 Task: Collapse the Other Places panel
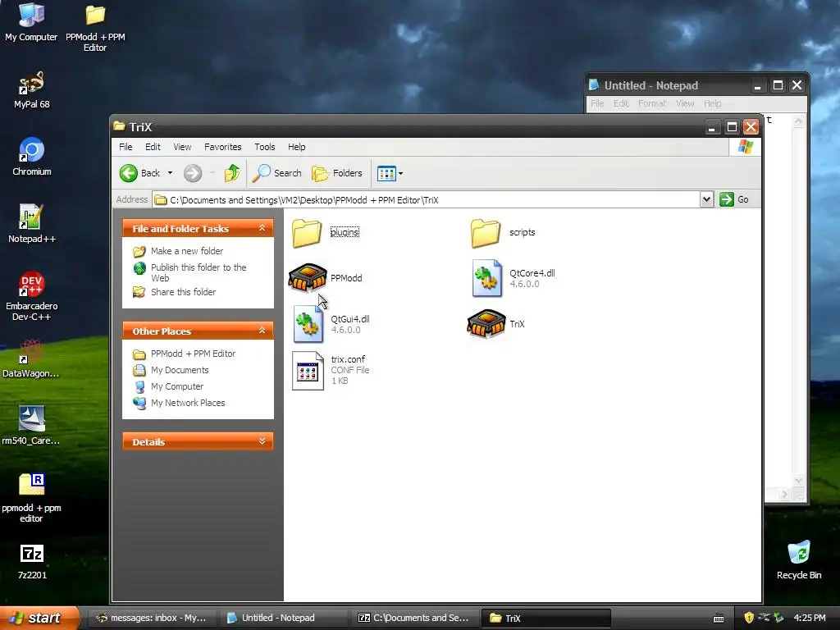[x=262, y=331]
